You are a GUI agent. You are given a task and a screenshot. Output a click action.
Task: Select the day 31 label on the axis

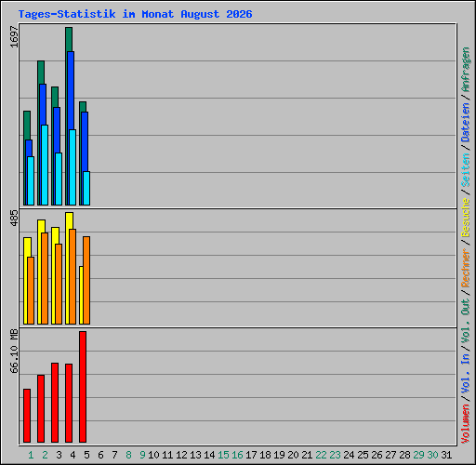[x=446, y=455]
